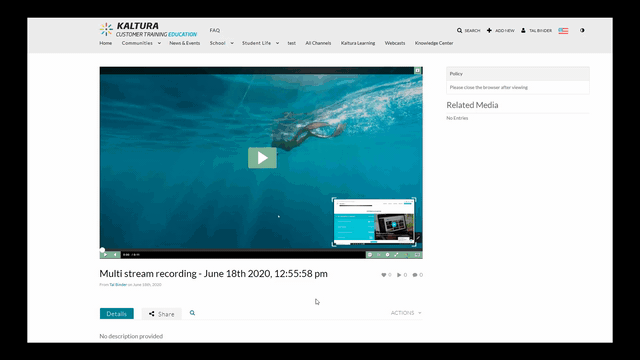Expand the Student Life dropdown arrow
640x360 pixels.
(x=277, y=43)
